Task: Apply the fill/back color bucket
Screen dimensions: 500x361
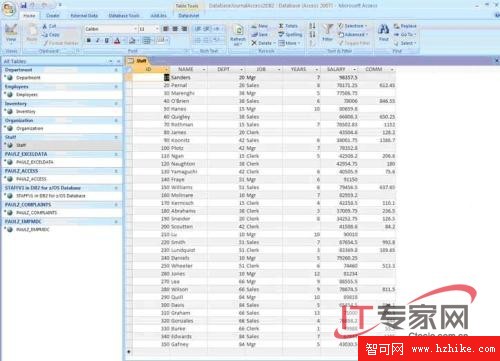Action: click(132, 41)
